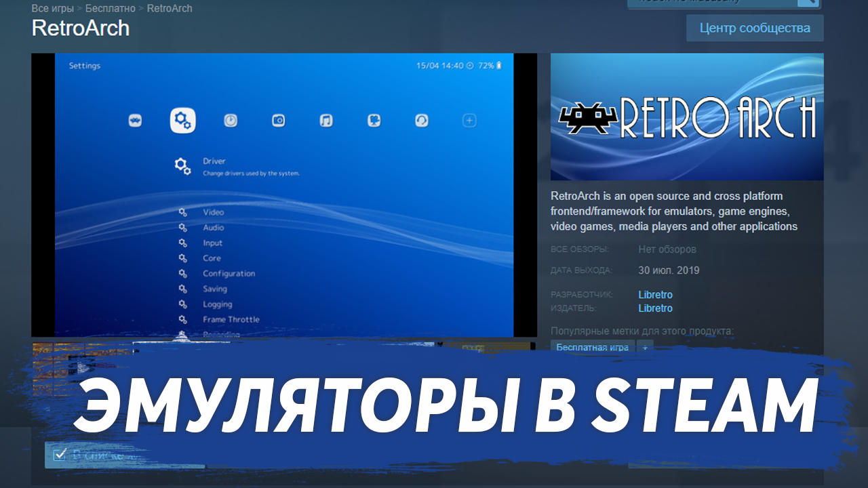This screenshot has width=868, height=488.
Task: Click the gear icon next to Configuration
Action: pyautogui.click(x=182, y=273)
